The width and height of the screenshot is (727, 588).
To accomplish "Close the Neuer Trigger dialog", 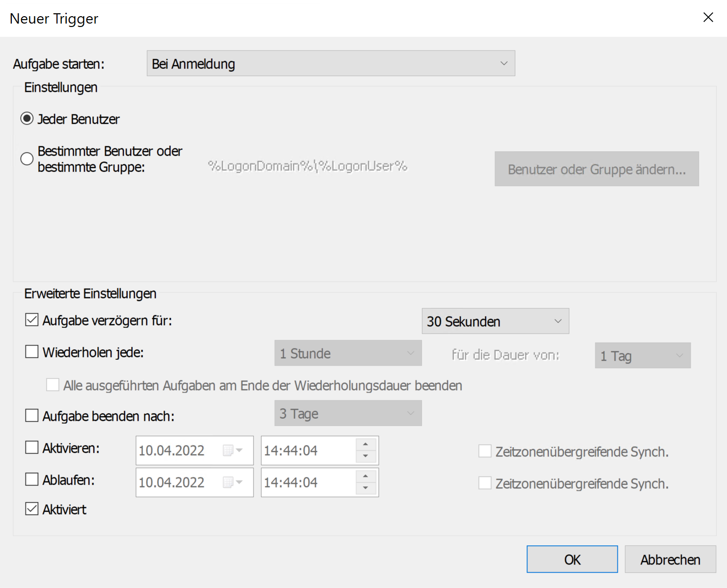I will point(708,18).
